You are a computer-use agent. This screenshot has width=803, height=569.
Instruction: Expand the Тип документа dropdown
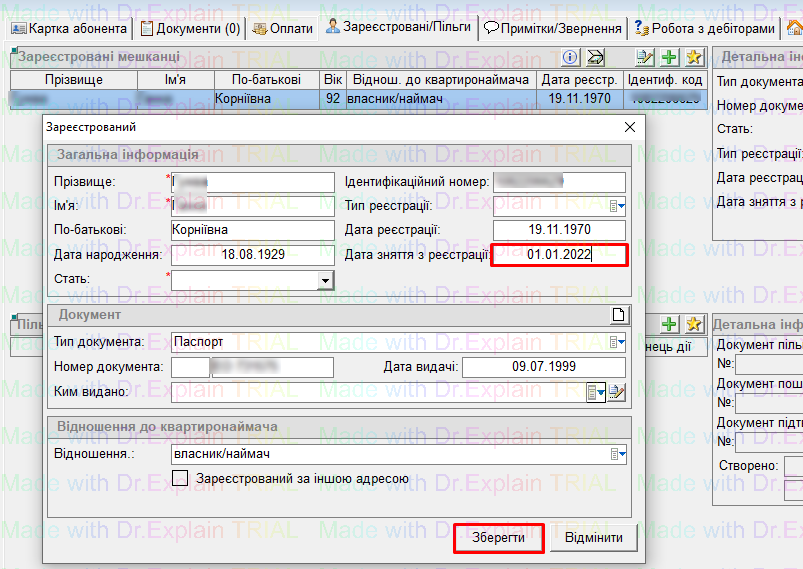tap(618, 342)
